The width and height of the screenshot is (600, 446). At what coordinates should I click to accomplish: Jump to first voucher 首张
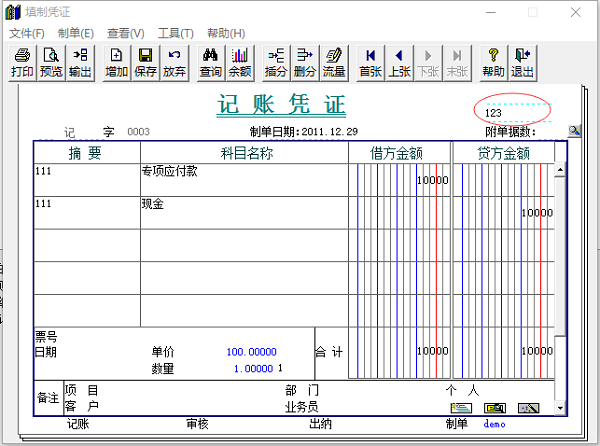click(x=370, y=63)
